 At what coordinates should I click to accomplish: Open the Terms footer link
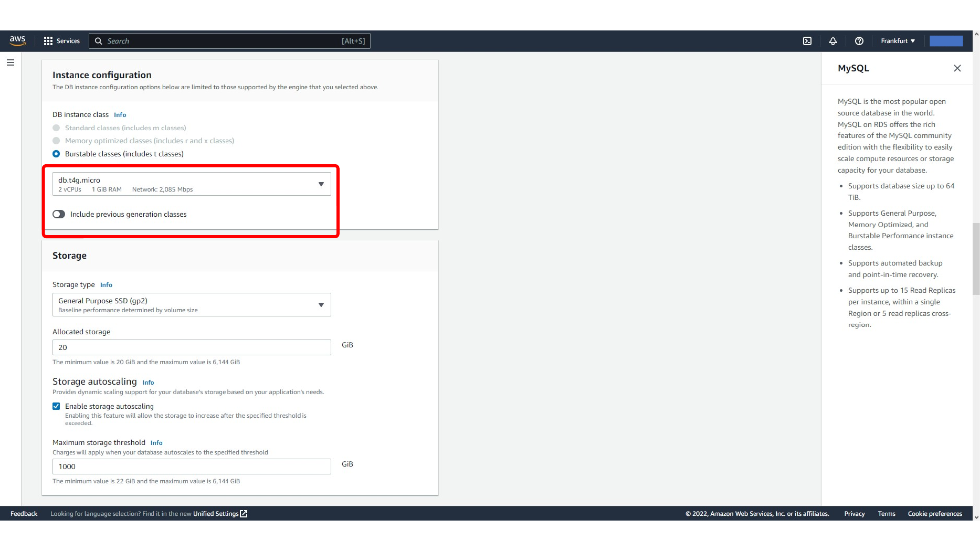887,514
